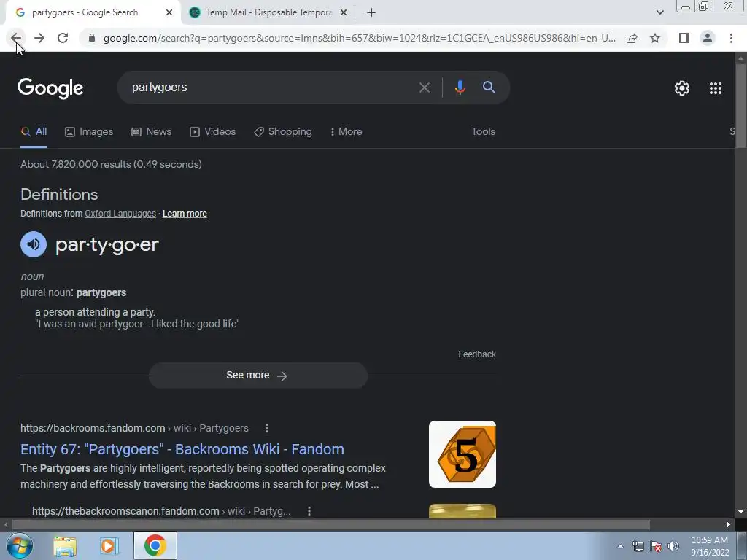This screenshot has width=747, height=560.
Task: Open backrooms.fandom.com URL breadcrumb
Action: click(134, 428)
